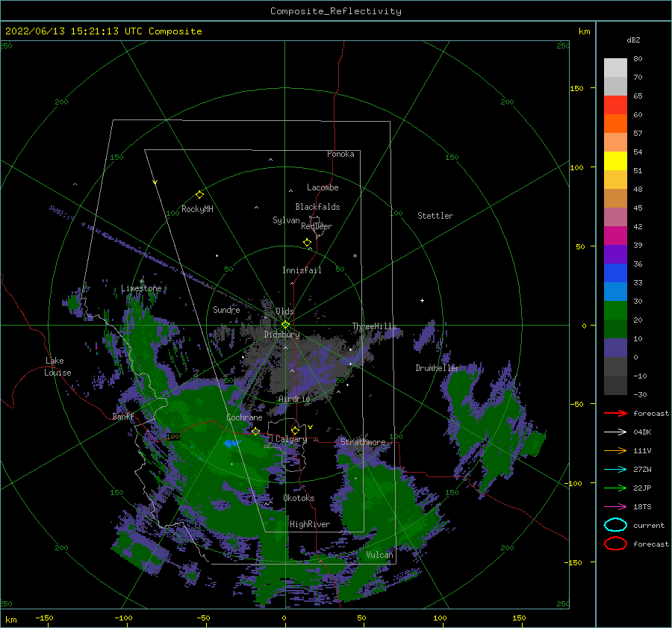Click the RedDeer city label
The width and height of the screenshot is (672, 628).
point(317,226)
